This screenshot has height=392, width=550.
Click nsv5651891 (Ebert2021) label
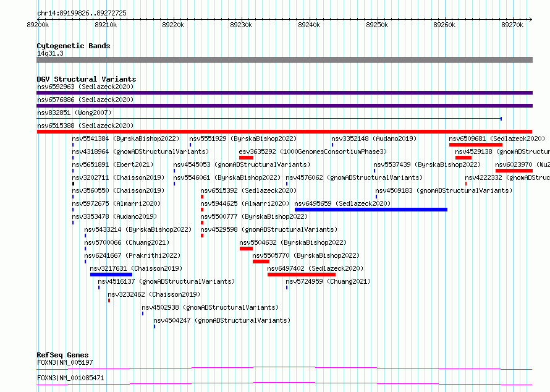[112, 164]
